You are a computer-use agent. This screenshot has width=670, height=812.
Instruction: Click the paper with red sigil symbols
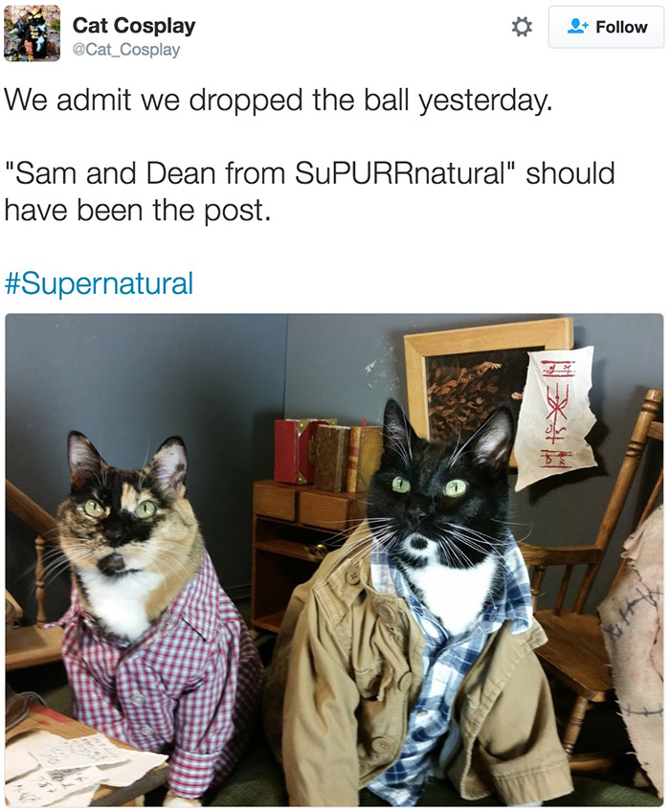point(557,417)
